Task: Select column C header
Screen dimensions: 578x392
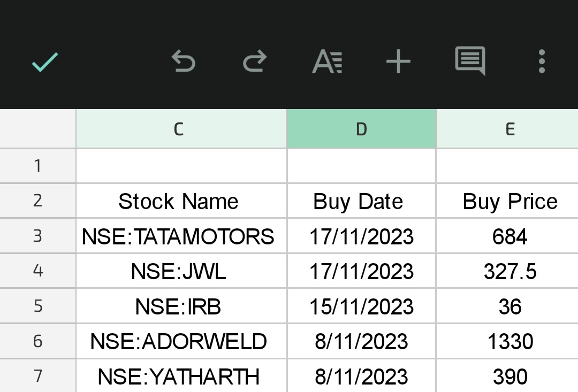Action: (181, 129)
